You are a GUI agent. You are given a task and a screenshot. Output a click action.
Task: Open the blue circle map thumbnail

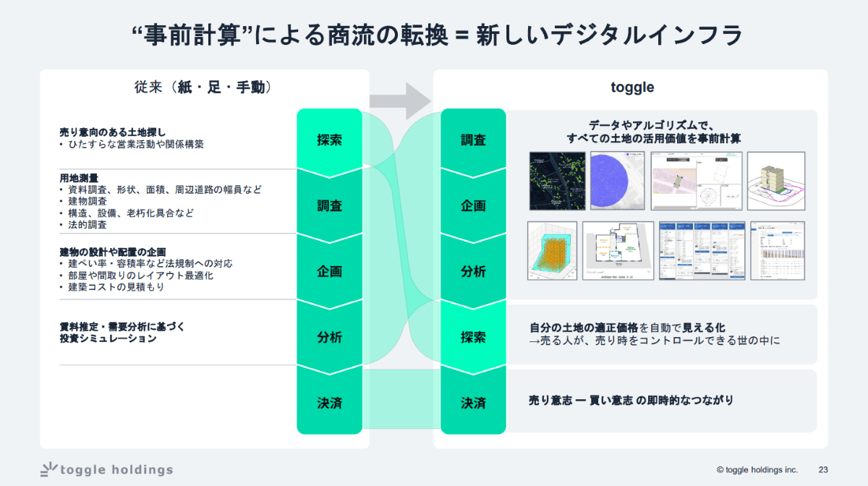pos(617,181)
